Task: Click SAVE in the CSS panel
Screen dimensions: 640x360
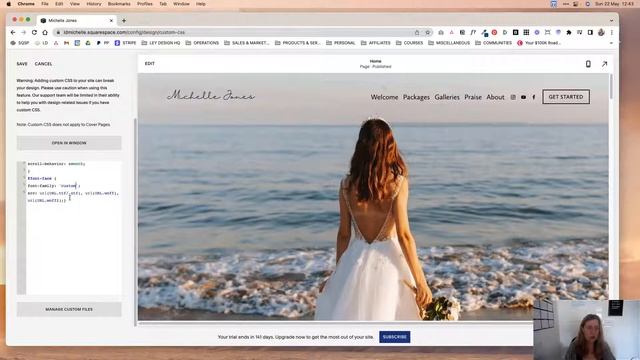Action: (x=22, y=64)
